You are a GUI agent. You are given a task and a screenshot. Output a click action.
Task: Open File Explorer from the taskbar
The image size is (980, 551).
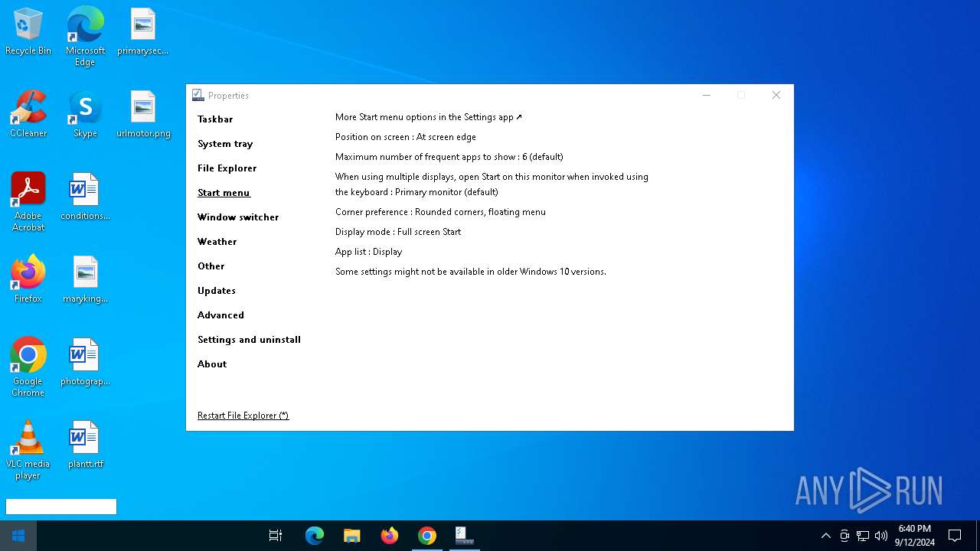point(352,536)
